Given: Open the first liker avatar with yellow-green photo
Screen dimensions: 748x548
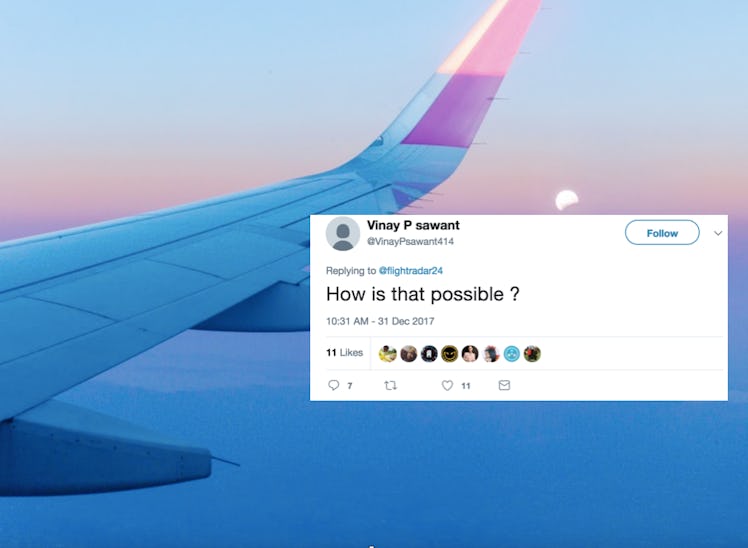Looking at the screenshot, I should (x=387, y=353).
